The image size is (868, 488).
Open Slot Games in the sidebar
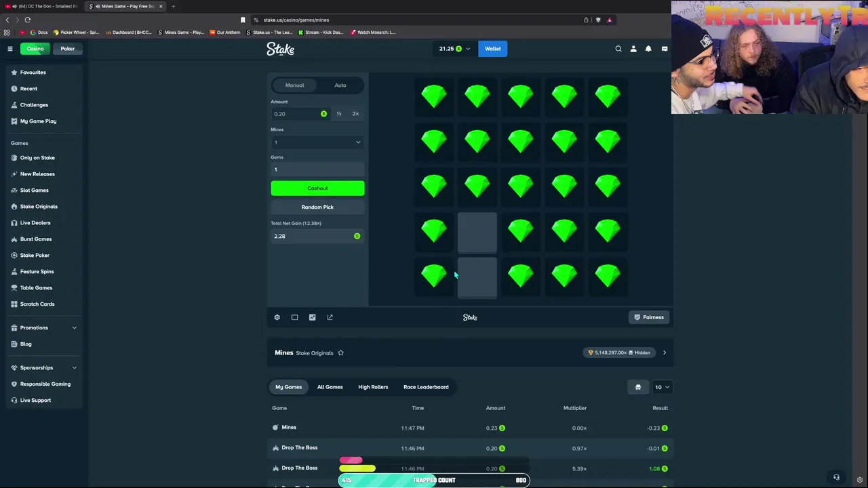point(43,190)
